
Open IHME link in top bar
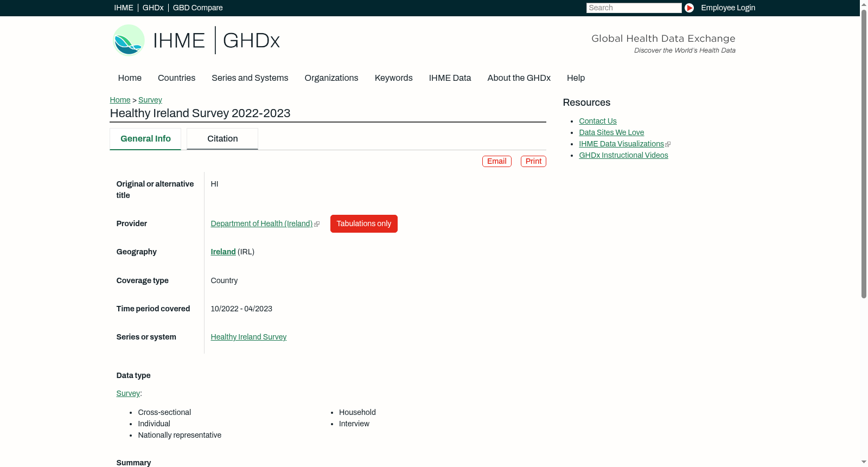click(124, 8)
